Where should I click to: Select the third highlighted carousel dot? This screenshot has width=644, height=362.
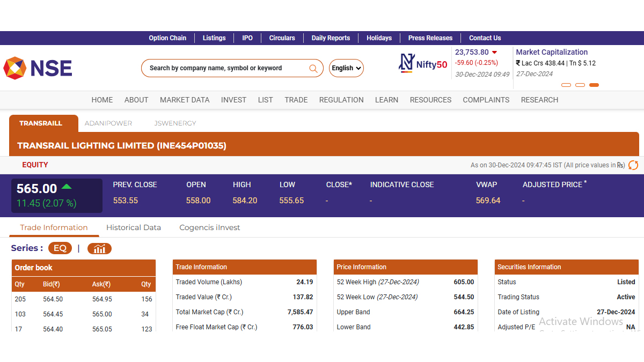click(x=594, y=85)
